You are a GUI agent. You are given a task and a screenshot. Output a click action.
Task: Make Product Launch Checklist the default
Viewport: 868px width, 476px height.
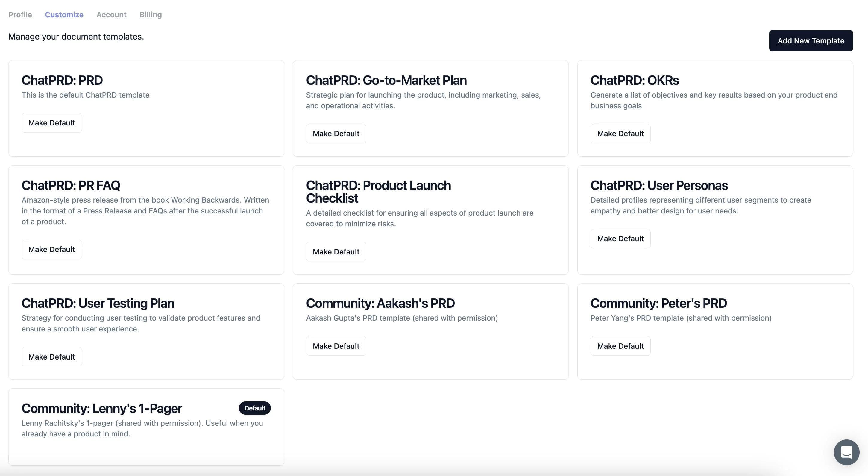336,251
